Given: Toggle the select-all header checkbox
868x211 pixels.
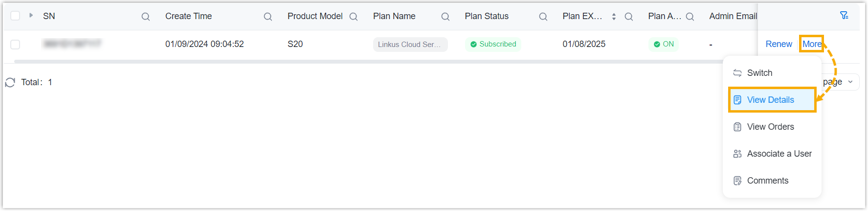Looking at the screenshot, I should (15, 16).
